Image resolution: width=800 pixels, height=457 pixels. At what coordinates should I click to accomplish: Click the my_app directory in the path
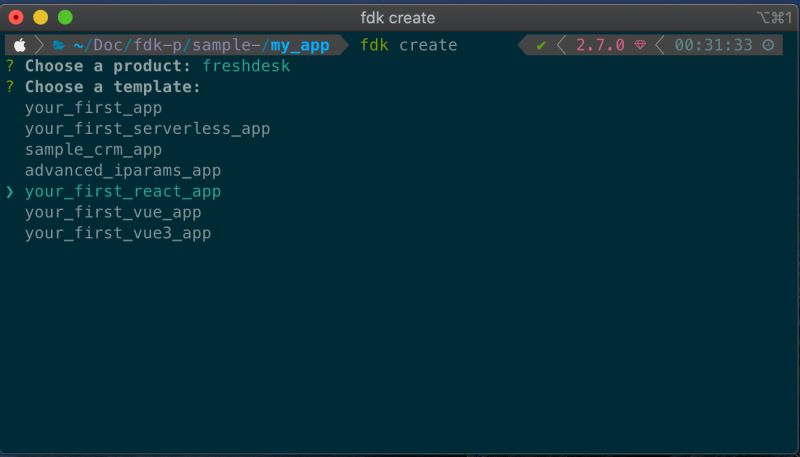pyautogui.click(x=300, y=46)
